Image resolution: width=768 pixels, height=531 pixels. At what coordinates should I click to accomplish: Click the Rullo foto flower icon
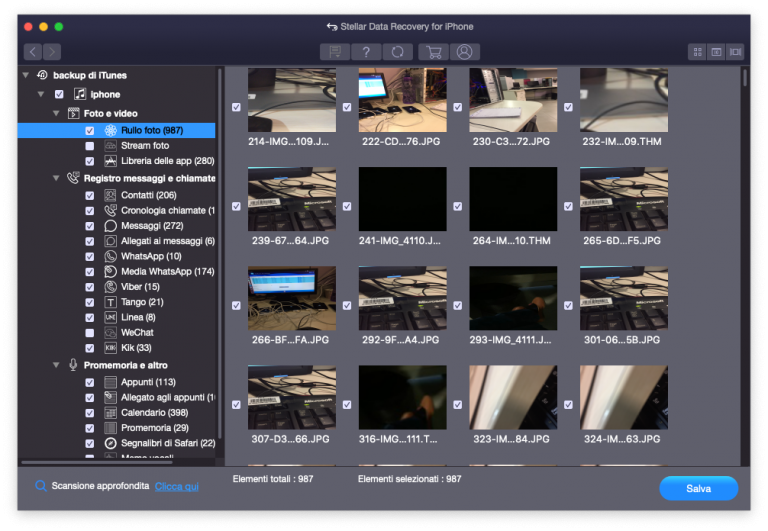pos(111,130)
